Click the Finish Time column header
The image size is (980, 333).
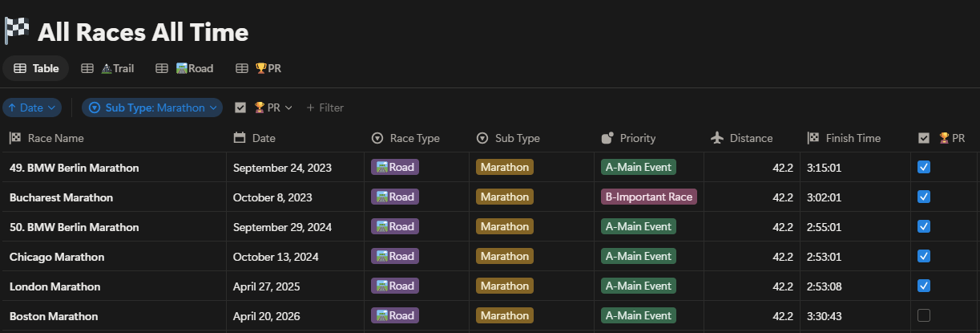pos(856,138)
